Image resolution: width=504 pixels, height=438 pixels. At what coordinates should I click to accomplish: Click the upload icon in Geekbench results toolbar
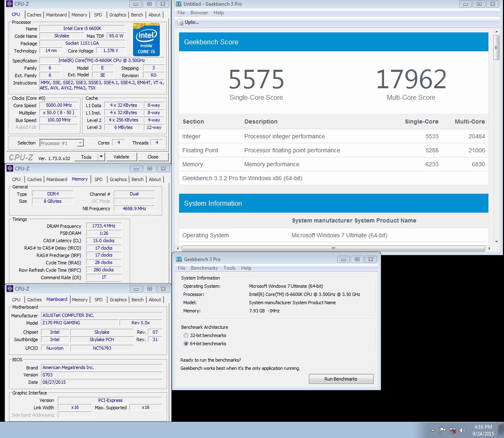point(180,22)
